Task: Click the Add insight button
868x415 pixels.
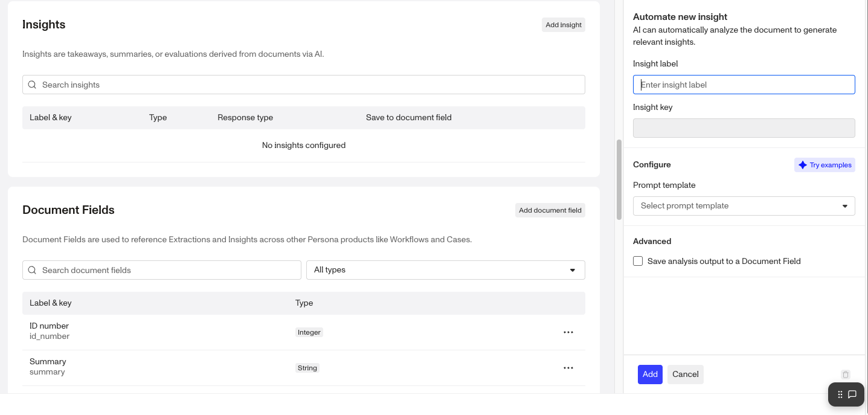Action: [563, 25]
